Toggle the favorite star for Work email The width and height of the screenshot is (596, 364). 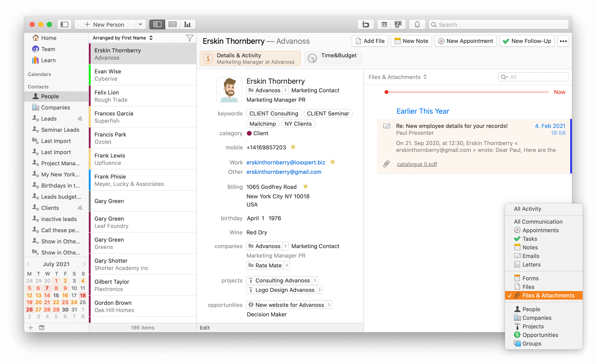[333, 162]
